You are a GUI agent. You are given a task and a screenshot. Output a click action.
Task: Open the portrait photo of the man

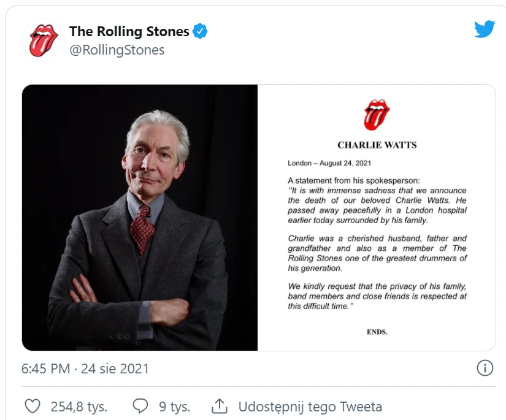[x=140, y=218]
